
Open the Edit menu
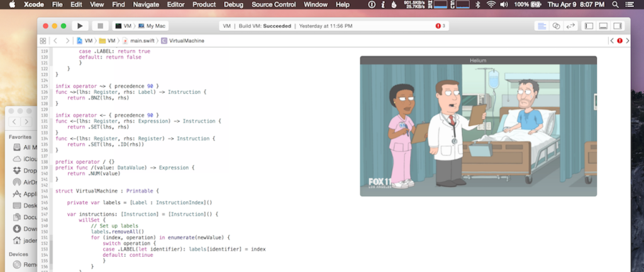point(76,4)
